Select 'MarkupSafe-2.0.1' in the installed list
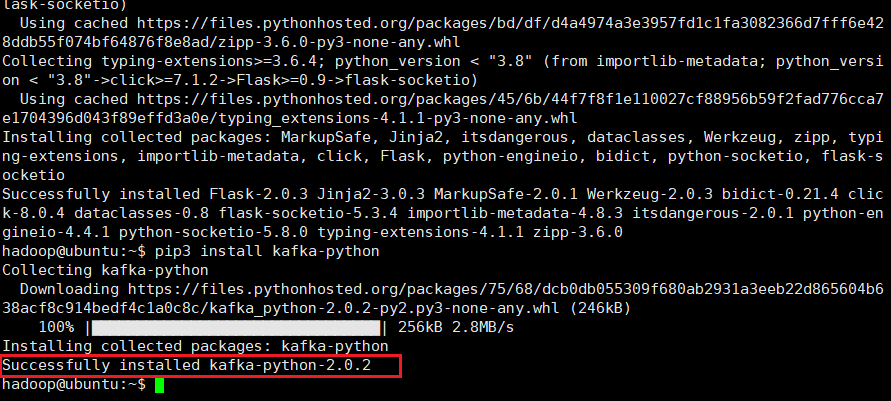 (505, 194)
